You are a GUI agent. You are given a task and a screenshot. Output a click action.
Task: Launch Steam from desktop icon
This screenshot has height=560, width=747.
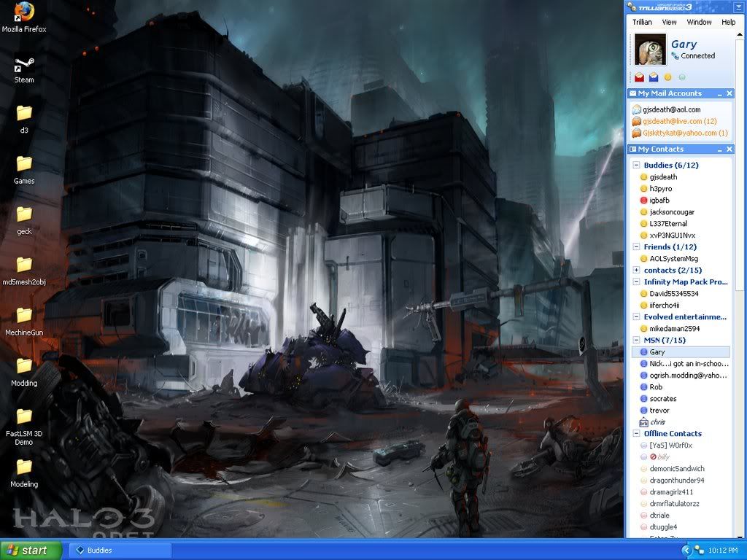point(24,70)
